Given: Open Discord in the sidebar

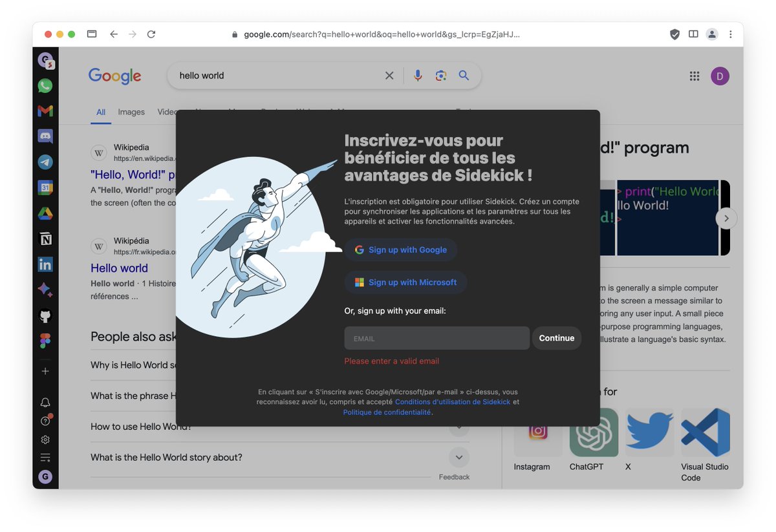Looking at the screenshot, I should click(45, 136).
